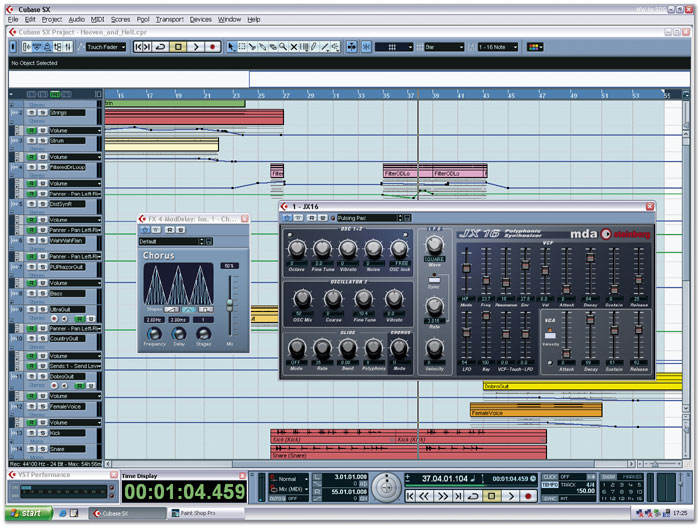The width and height of the screenshot is (700, 527).
Task: Select the Erase tool in toolbar
Action: [x=273, y=47]
